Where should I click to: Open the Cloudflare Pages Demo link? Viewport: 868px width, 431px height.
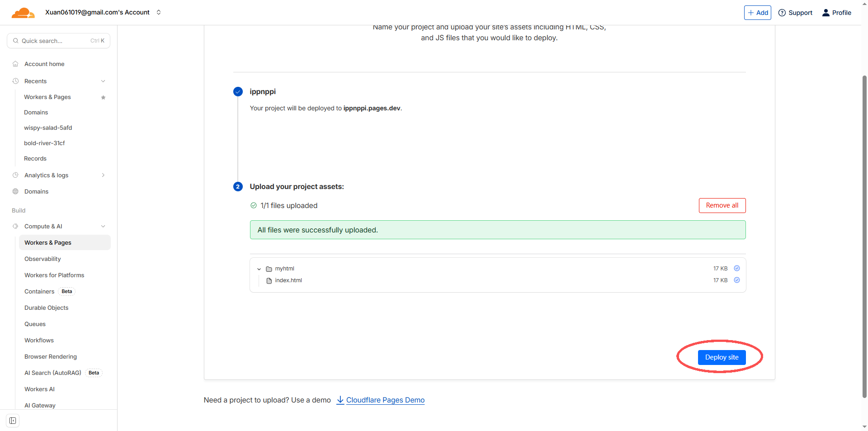(x=385, y=400)
